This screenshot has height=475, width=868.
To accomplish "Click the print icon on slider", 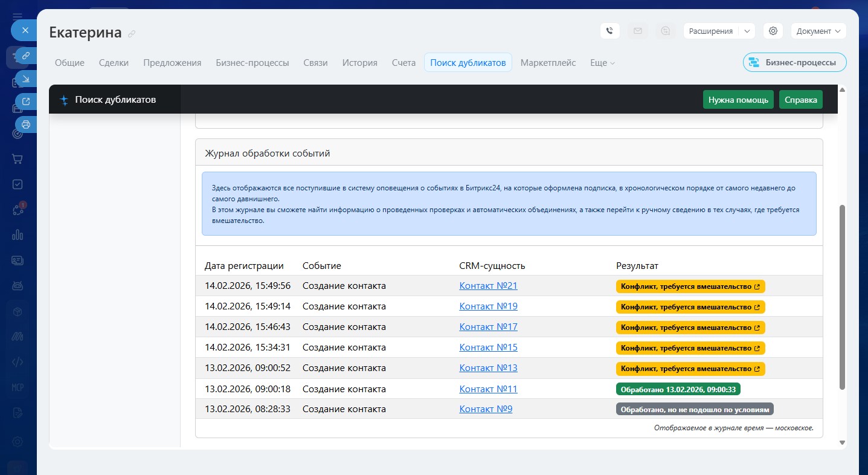I will pos(26,124).
